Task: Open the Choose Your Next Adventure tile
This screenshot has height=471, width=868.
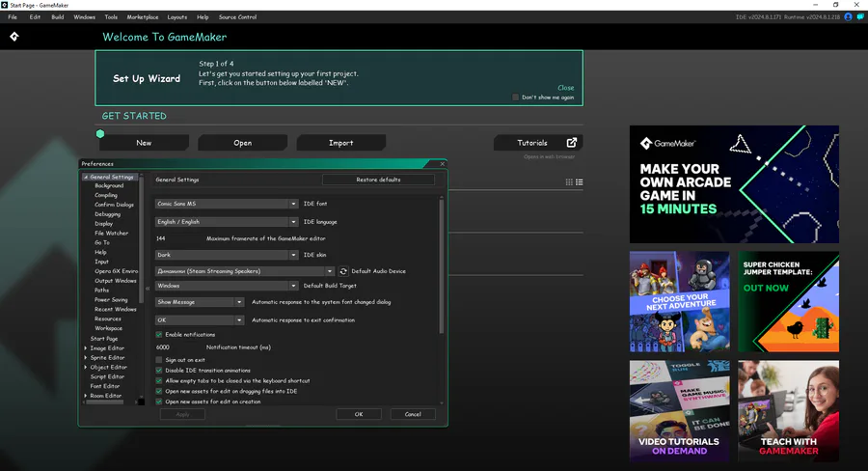Action: pos(679,301)
